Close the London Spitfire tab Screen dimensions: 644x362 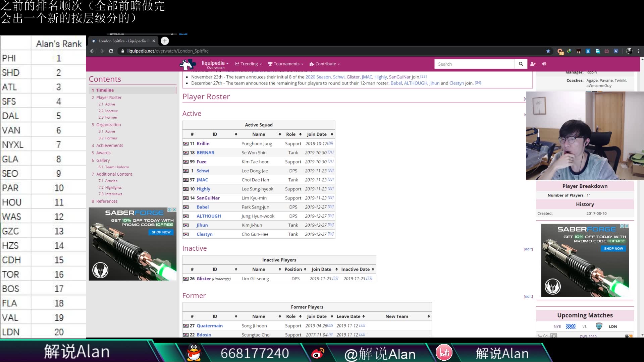click(x=154, y=41)
